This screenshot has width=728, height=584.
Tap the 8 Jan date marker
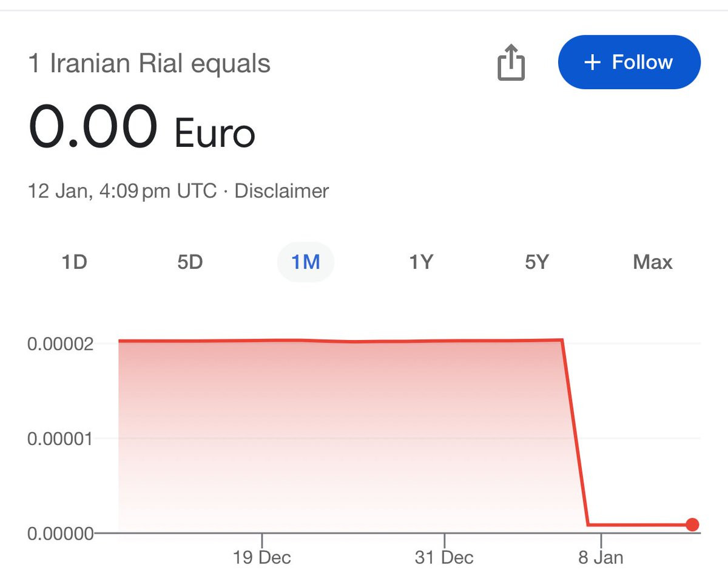pyautogui.click(x=601, y=557)
